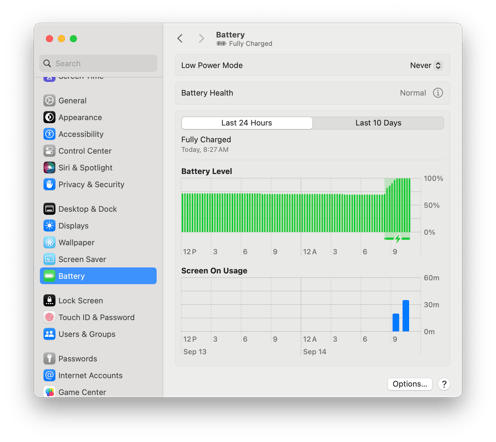496x442 pixels.
Task: Select Displays in the sidebar
Action: click(98, 226)
